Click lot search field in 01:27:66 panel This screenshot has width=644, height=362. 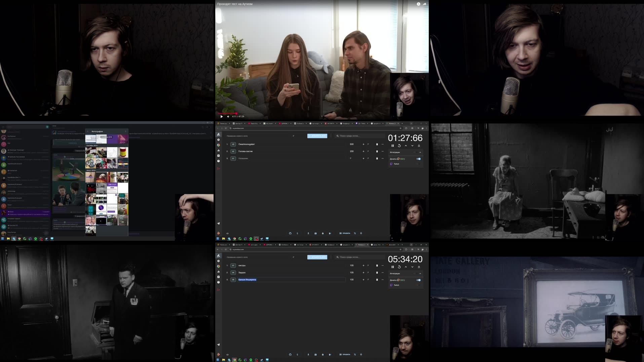(360, 136)
